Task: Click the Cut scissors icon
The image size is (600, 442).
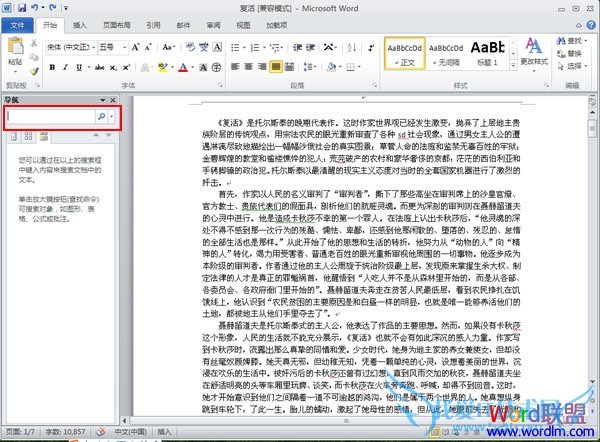Action: (x=34, y=42)
